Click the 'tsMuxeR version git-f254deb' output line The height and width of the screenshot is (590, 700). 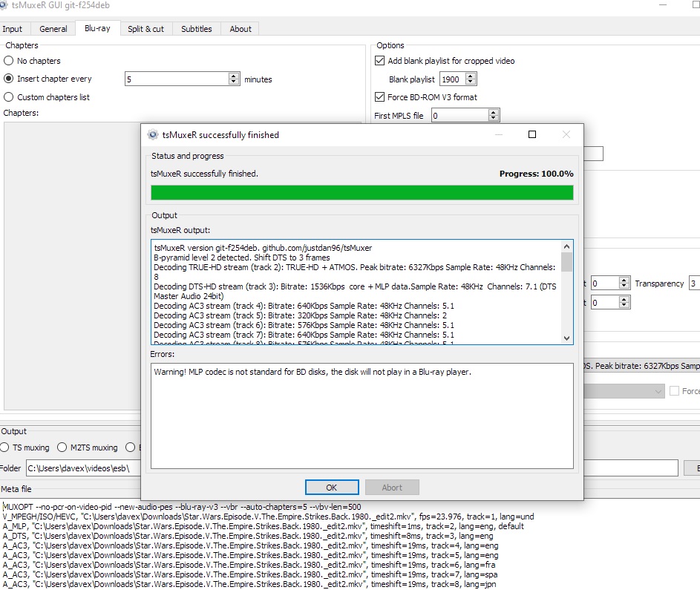263,248
